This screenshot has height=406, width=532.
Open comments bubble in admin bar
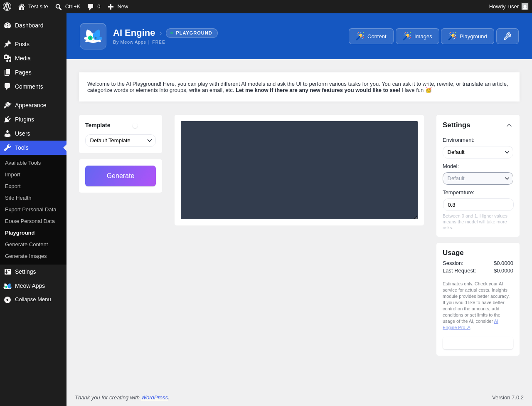[94, 7]
